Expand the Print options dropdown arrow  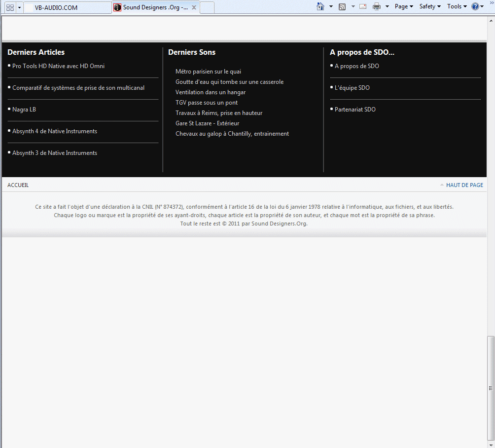point(387,6)
